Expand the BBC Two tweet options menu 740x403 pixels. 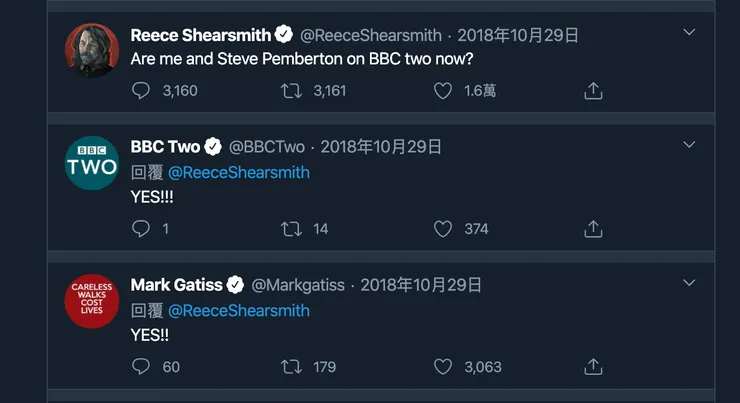click(689, 145)
